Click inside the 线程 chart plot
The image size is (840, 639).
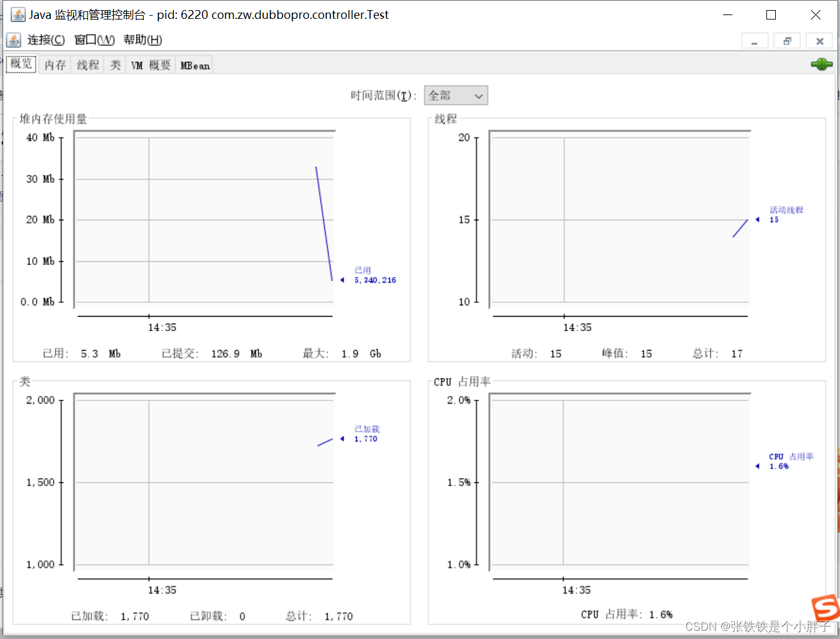[620, 220]
